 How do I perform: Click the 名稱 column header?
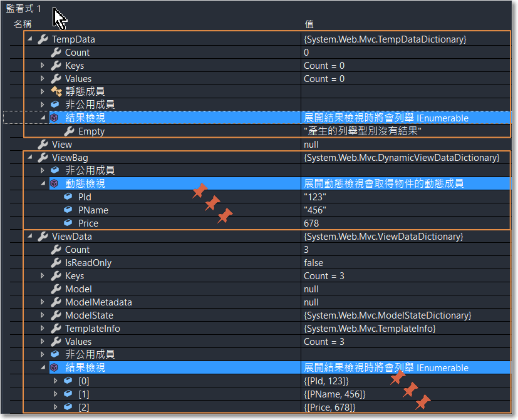click(x=23, y=24)
